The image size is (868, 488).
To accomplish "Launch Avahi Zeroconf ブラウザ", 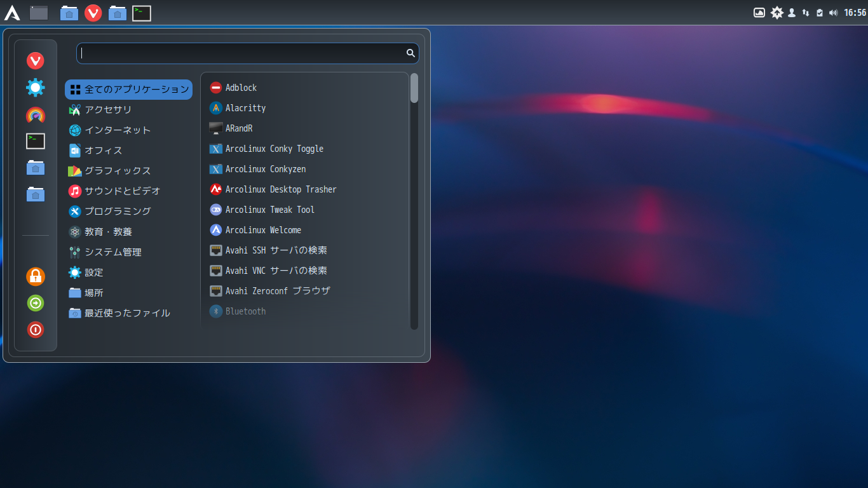I will [x=304, y=291].
